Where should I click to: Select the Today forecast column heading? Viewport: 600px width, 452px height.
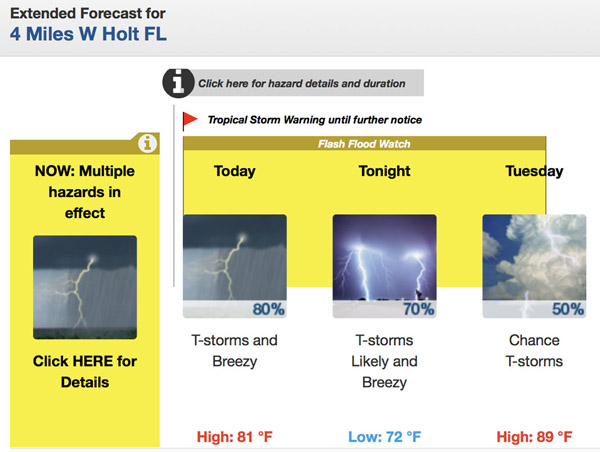pos(235,171)
